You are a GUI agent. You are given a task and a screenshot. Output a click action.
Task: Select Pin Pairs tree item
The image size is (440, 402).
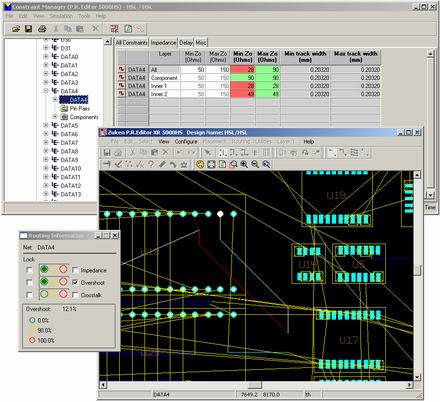click(80, 108)
